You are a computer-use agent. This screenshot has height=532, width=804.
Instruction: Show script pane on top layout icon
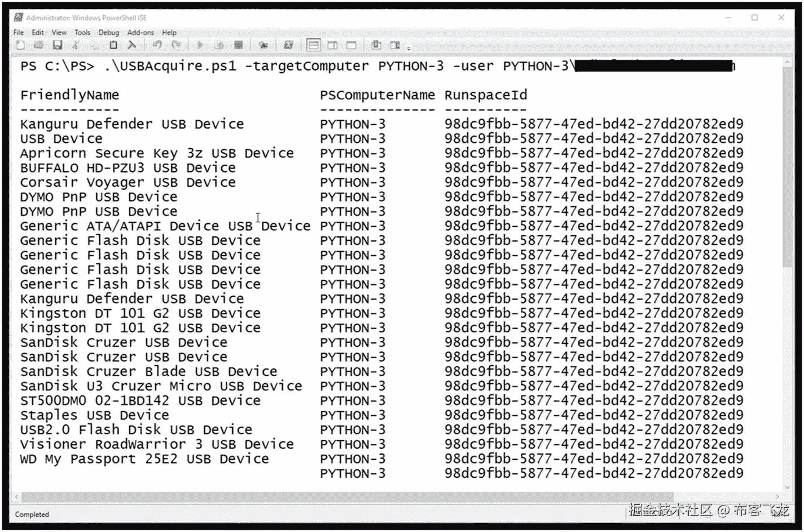[314, 45]
